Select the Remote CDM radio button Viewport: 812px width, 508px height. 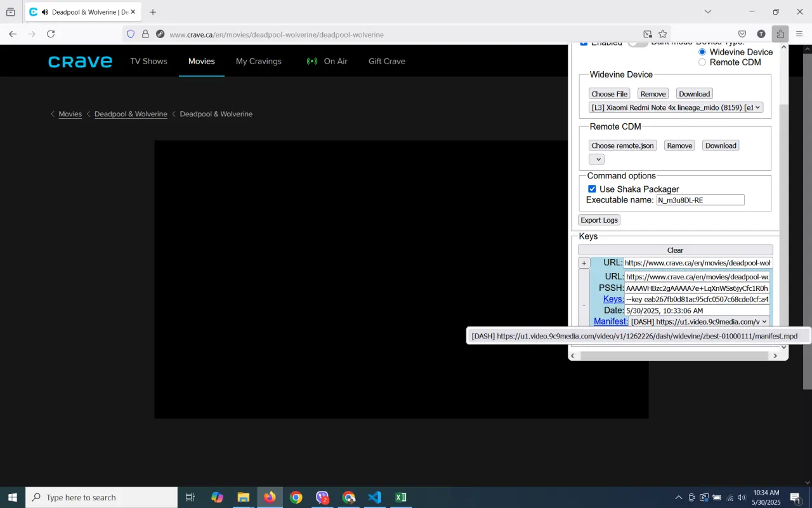[702, 62]
